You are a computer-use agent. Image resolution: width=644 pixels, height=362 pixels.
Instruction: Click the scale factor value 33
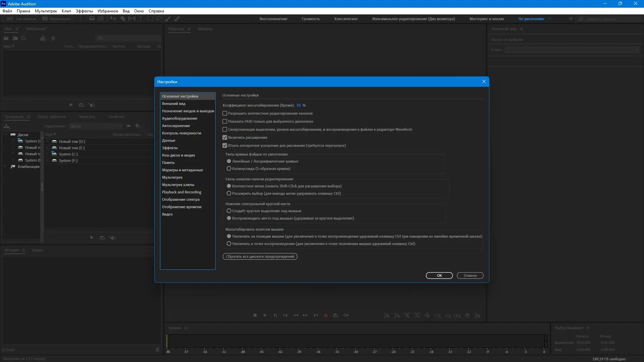tap(298, 105)
